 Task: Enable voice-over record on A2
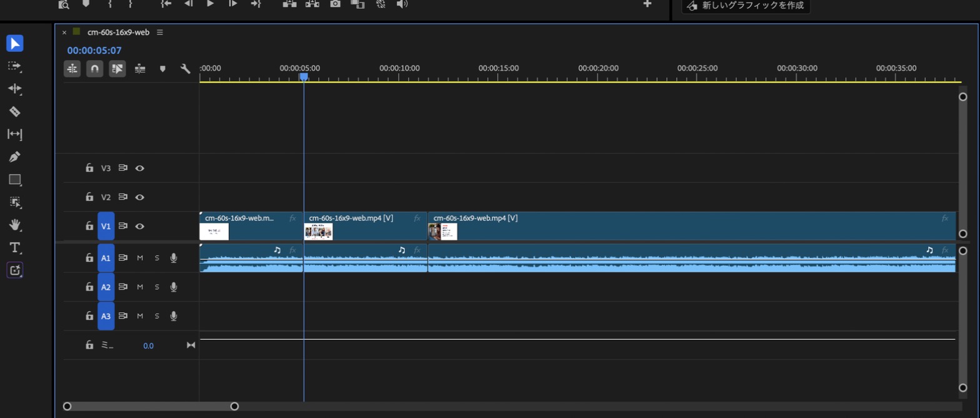click(x=174, y=287)
